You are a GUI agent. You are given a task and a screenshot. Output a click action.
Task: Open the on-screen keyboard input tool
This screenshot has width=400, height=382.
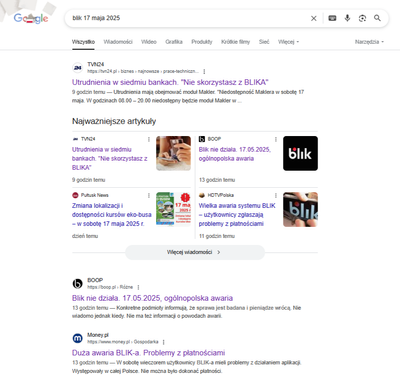[332, 18]
